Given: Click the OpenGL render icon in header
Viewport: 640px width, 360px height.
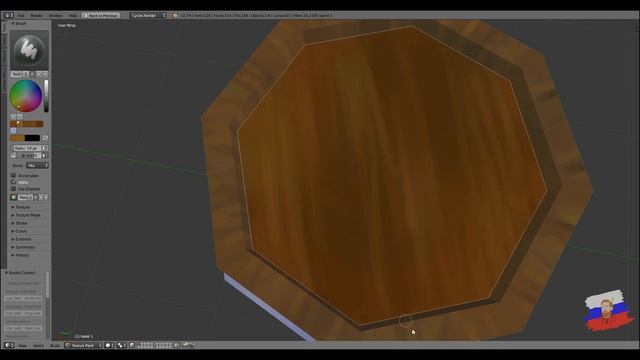Looking at the screenshot, I should pos(186,345).
